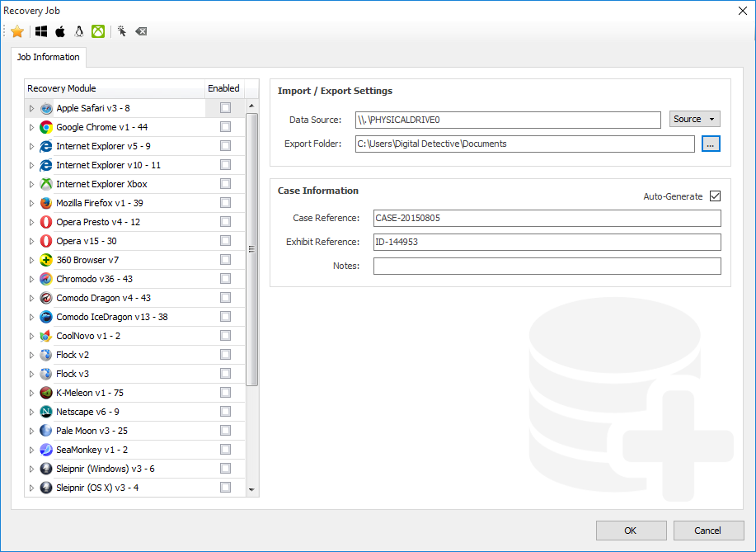Select the Windows platform filter icon
This screenshot has height=552, width=756.
tap(41, 31)
